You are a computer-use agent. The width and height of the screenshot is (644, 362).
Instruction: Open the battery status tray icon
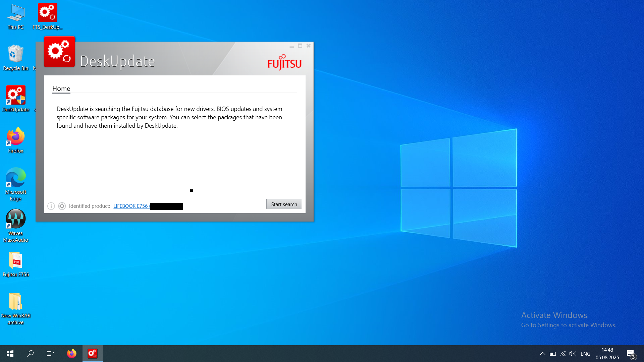point(553,354)
